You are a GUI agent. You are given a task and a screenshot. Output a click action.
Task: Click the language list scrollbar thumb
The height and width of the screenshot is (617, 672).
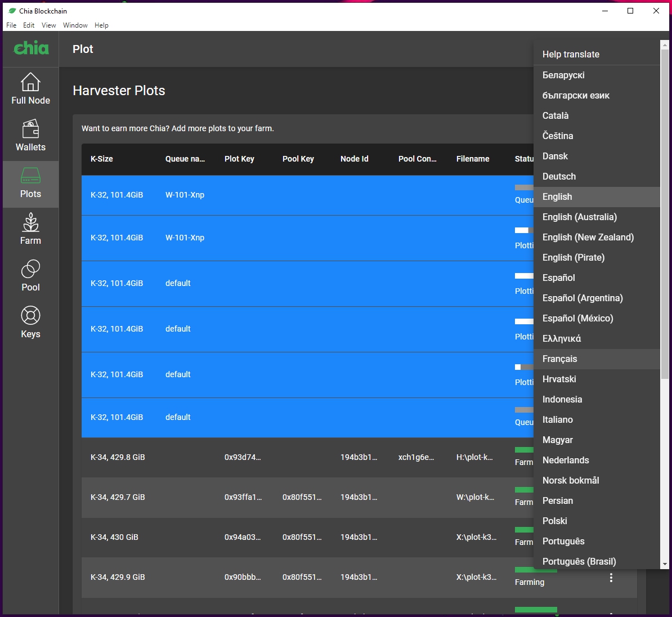pos(664,213)
